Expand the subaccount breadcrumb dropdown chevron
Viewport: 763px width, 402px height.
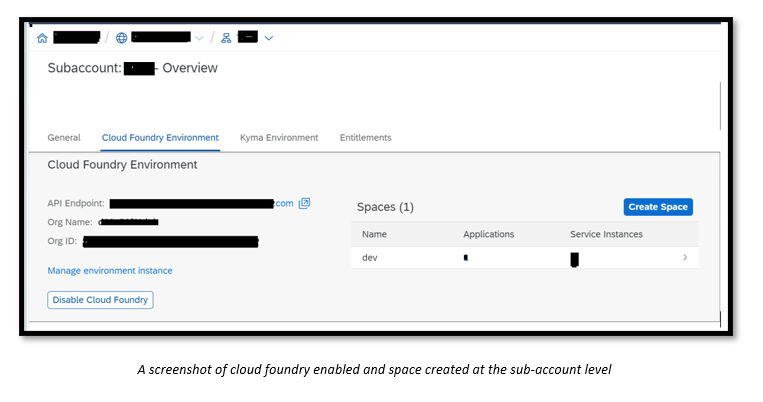[268, 38]
